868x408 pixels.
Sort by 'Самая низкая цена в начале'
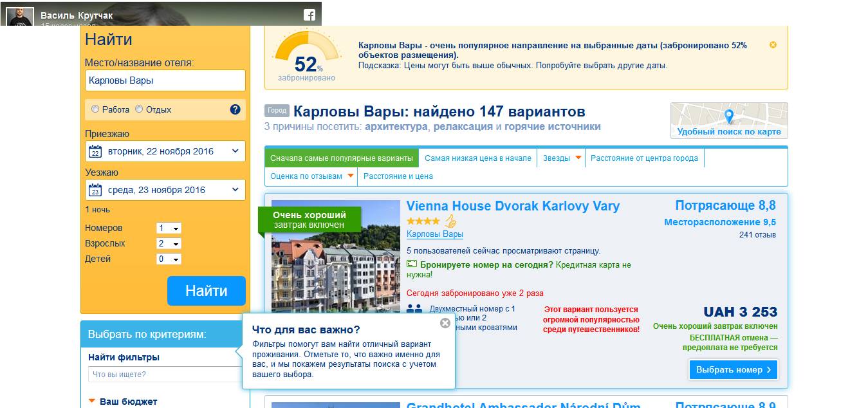click(x=477, y=158)
